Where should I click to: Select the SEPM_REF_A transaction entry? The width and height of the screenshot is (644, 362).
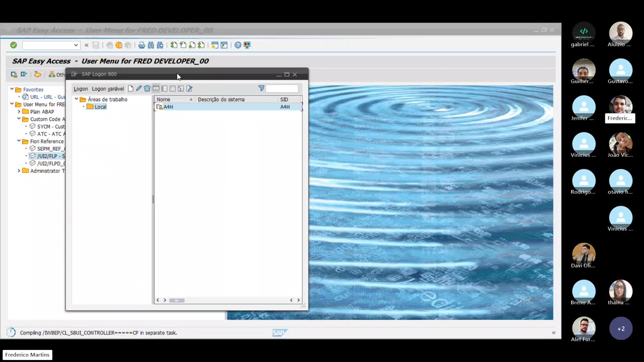coord(51,149)
